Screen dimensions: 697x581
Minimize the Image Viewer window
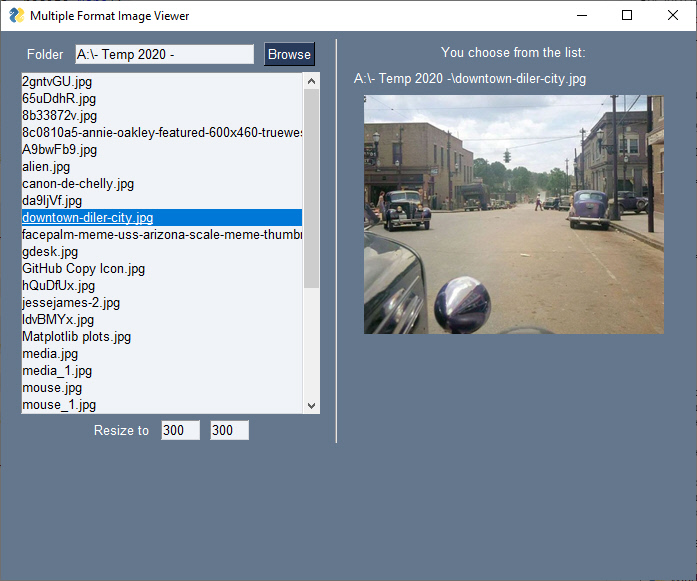click(581, 15)
